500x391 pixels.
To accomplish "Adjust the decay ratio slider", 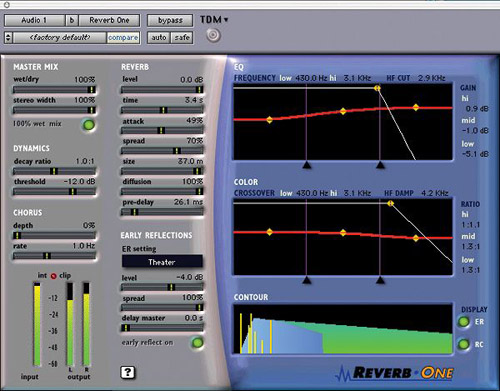I will point(54,171).
